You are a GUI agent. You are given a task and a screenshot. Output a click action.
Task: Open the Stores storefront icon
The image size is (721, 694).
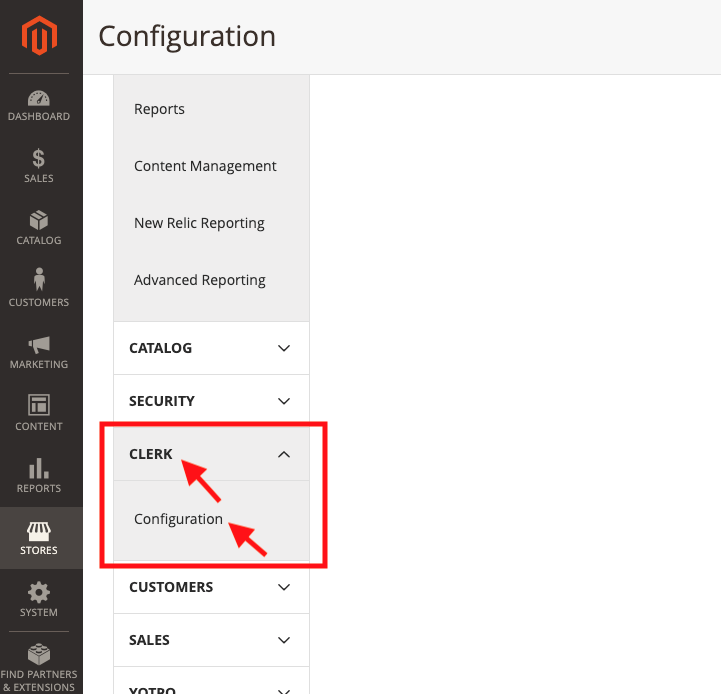(39, 531)
